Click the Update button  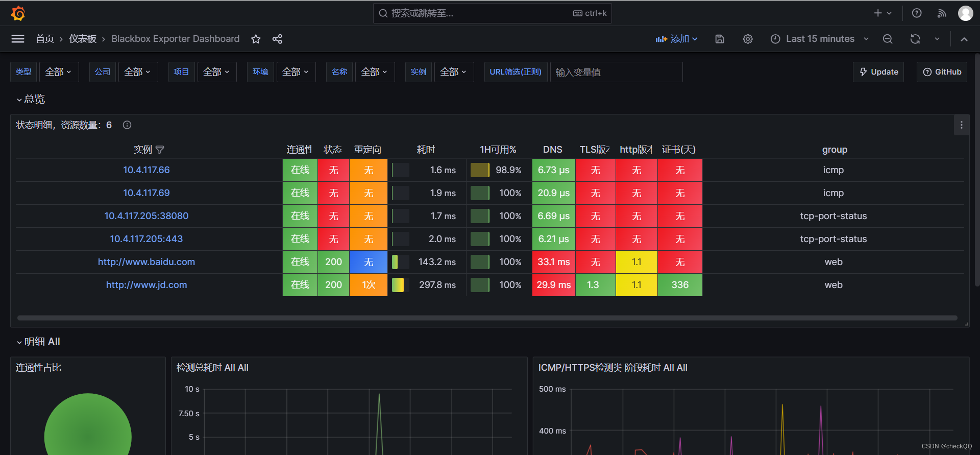pos(878,72)
